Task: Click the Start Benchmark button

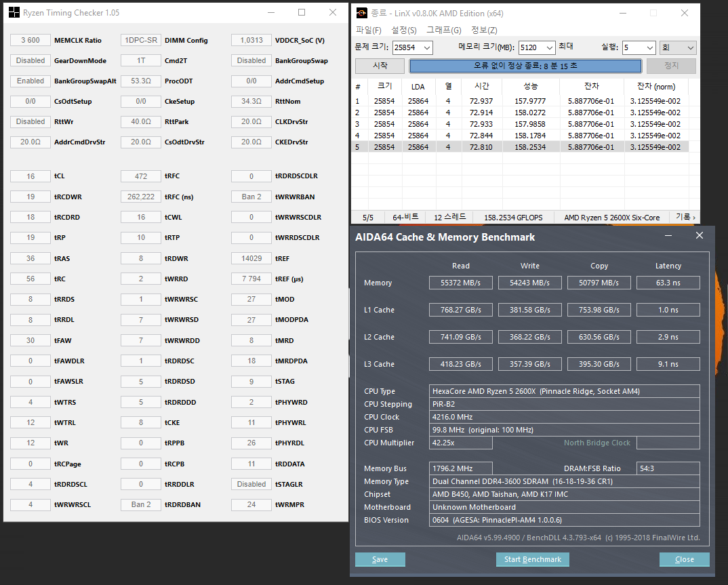Action: [533, 559]
